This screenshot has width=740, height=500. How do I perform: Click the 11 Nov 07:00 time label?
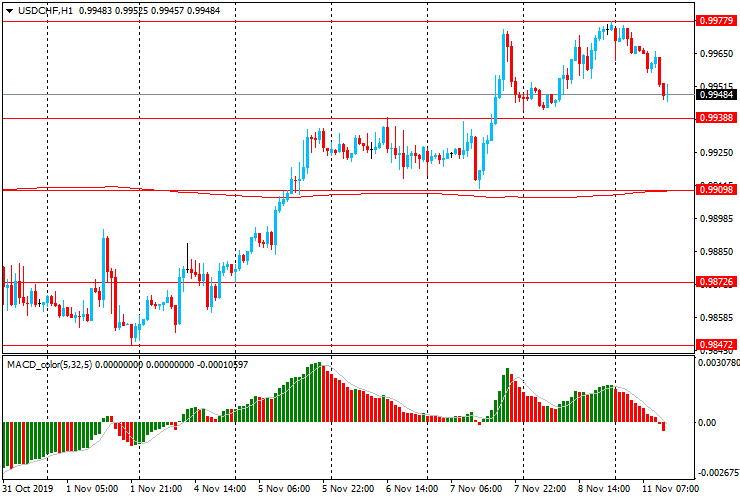[670, 490]
